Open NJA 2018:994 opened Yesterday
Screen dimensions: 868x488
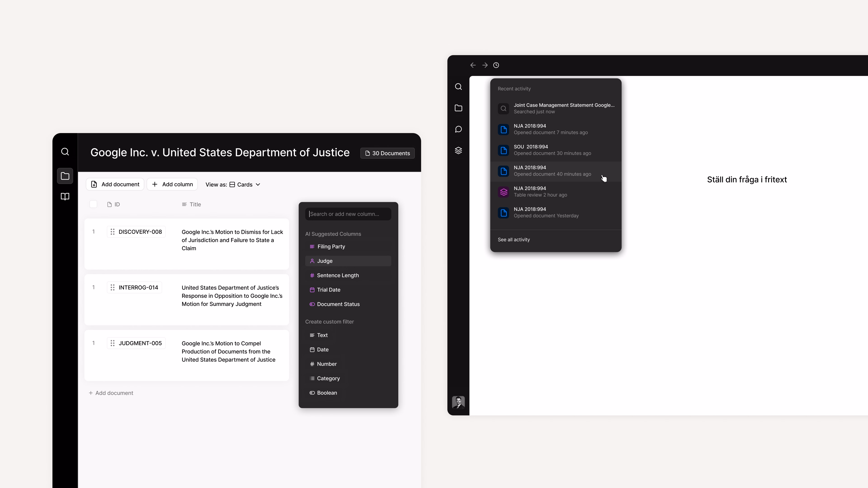click(x=556, y=213)
